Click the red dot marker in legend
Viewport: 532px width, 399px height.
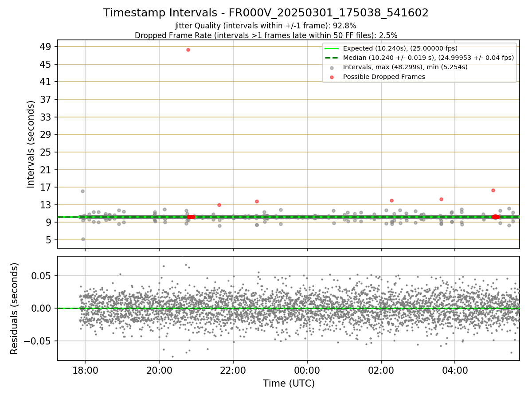332,77
